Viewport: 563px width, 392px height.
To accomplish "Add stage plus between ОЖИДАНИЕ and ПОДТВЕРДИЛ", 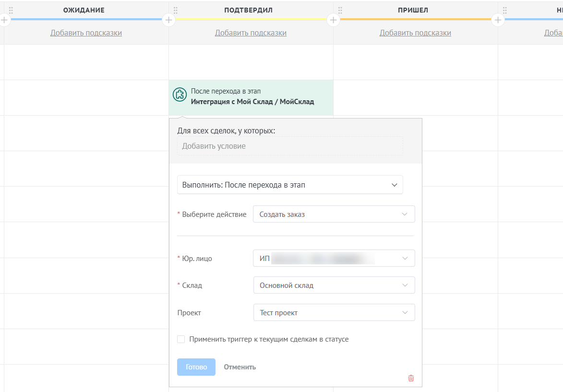I will point(169,20).
